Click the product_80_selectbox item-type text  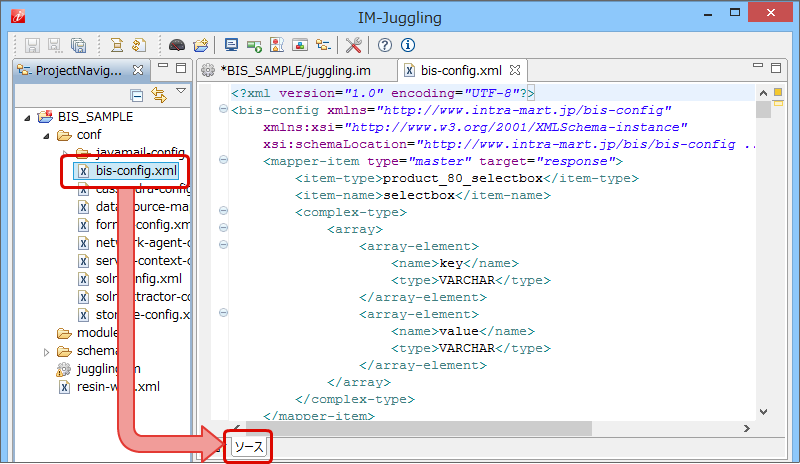[x=462, y=179]
